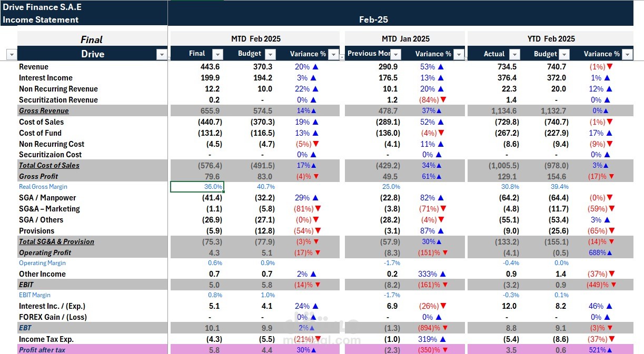The width and height of the screenshot is (644, 354).
Task: Select the Revenue Final value 443.6
Action: point(210,67)
